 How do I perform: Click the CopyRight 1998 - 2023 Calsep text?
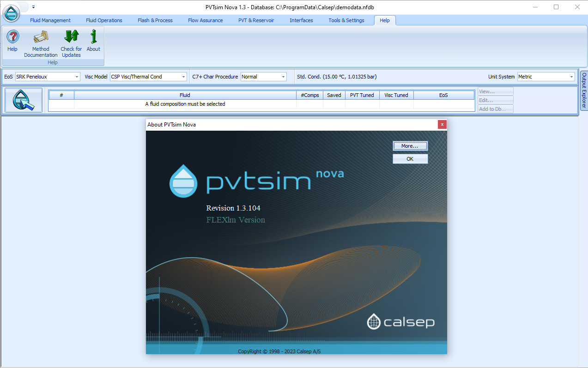click(279, 351)
